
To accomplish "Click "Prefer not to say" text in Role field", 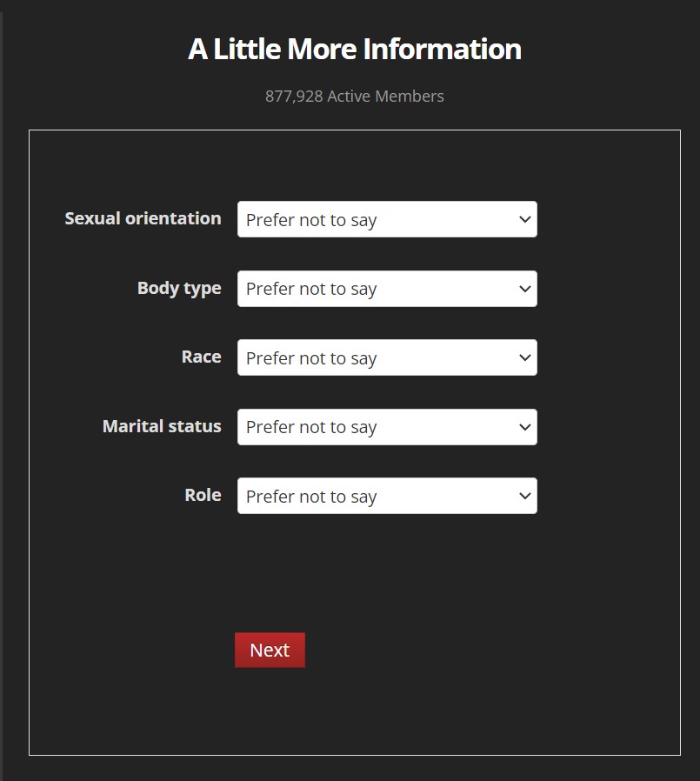I will (311, 497).
